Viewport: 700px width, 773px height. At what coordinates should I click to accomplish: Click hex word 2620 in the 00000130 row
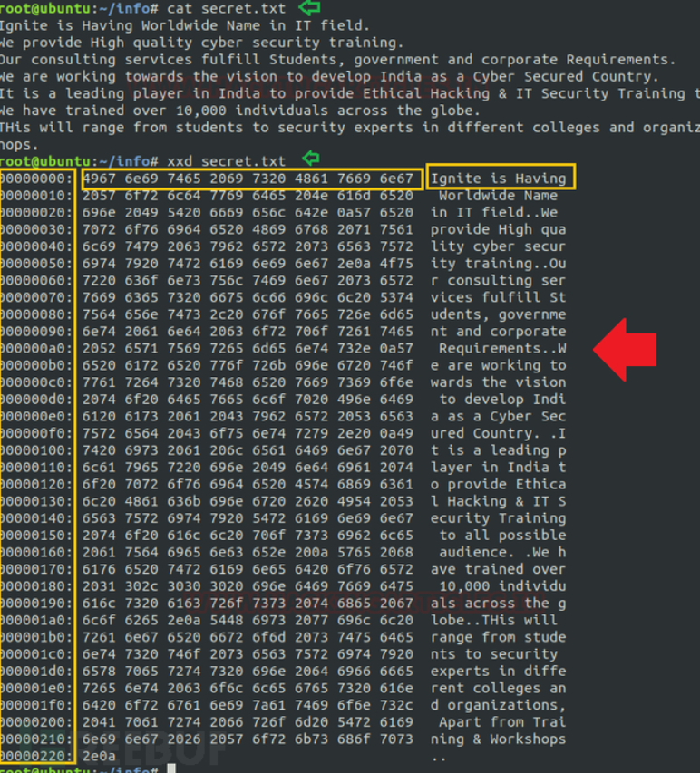coord(311,501)
